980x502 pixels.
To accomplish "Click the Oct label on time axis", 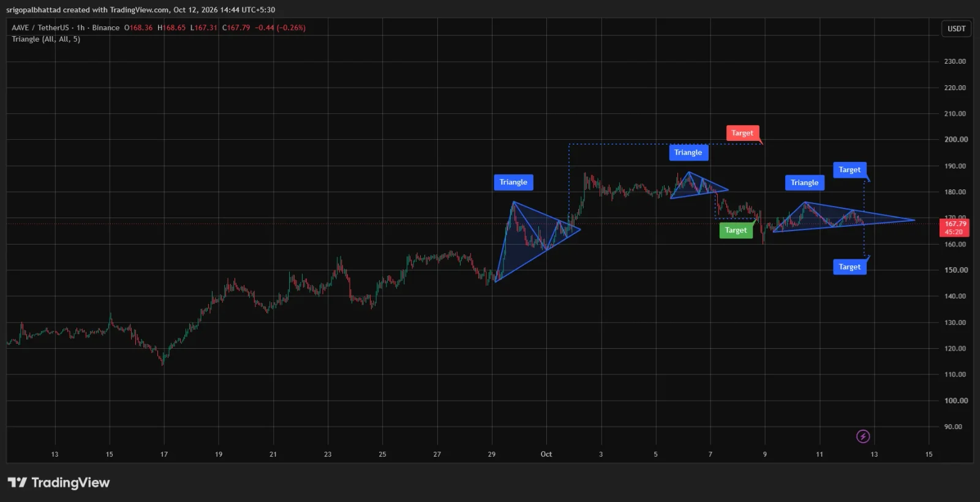I will pyautogui.click(x=546, y=454).
